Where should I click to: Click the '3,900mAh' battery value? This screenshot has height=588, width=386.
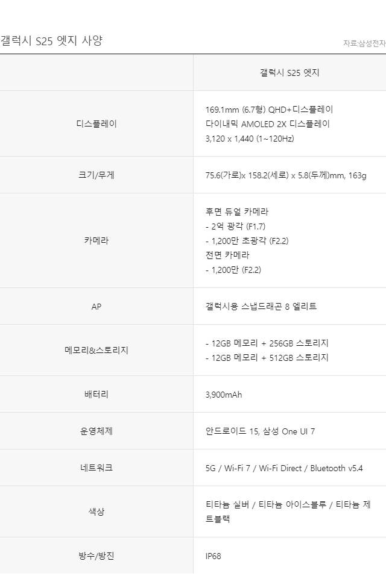[224, 395]
